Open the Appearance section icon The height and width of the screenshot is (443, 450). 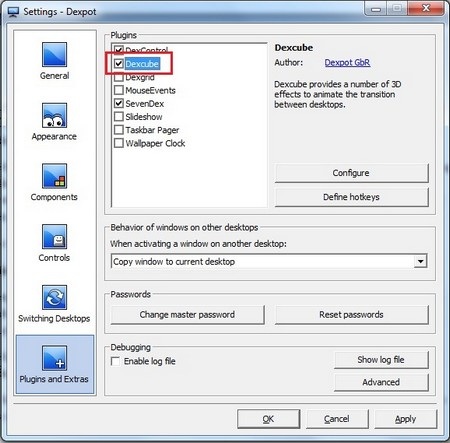coord(54,115)
